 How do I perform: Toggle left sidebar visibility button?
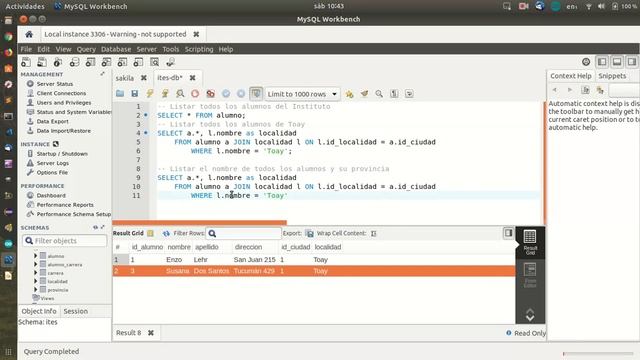602,62
